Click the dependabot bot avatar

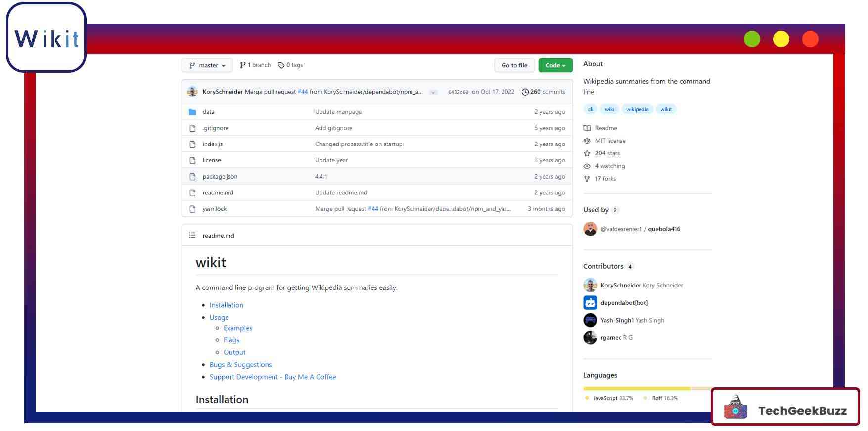590,303
